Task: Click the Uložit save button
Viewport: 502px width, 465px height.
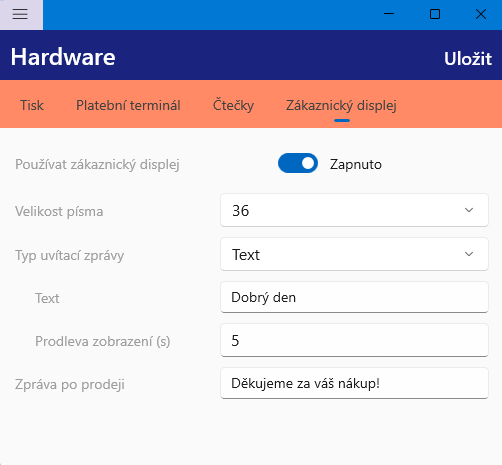Action: [468, 59]
